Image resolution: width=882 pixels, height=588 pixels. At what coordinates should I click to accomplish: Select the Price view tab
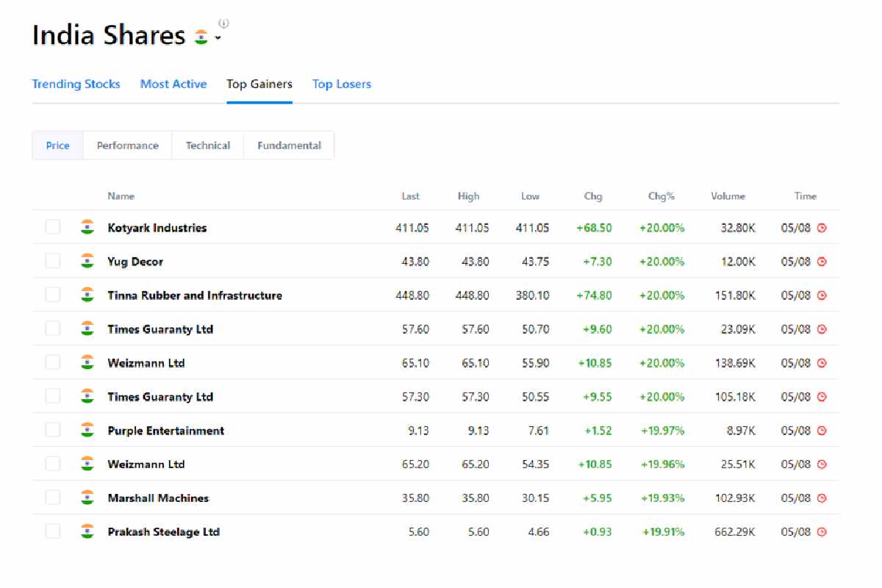pos(58,146)
